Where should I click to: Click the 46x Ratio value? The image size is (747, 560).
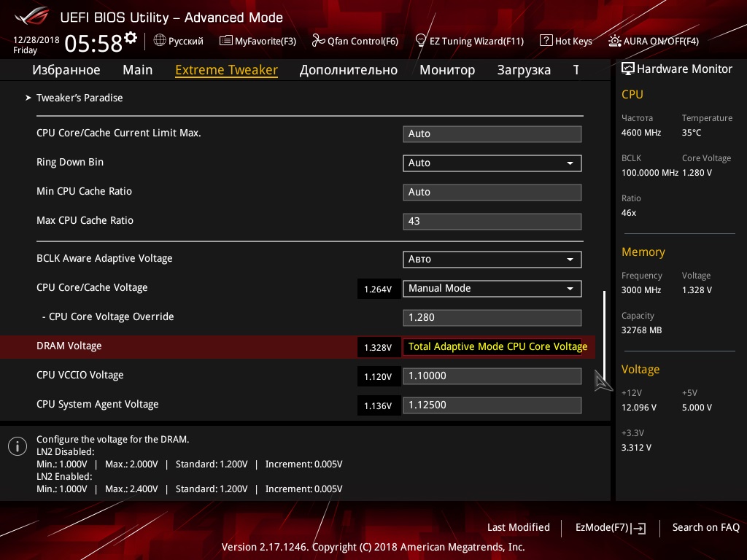tap(628, 213)
